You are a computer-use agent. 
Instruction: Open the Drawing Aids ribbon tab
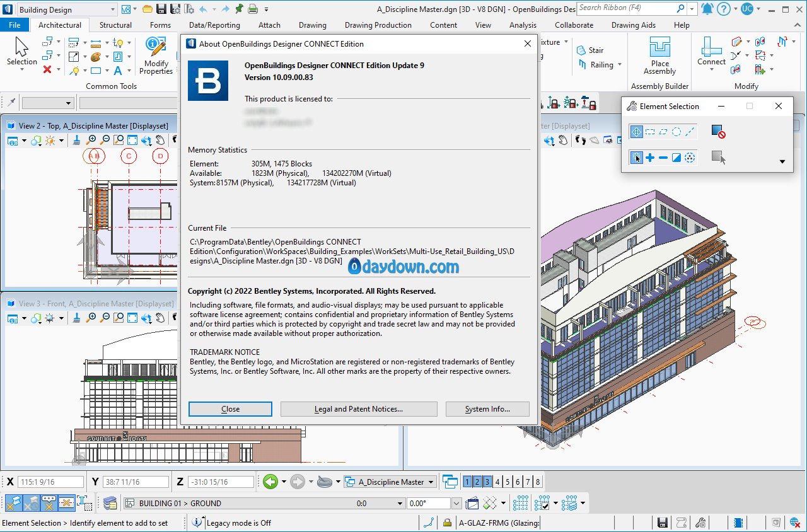634,25
